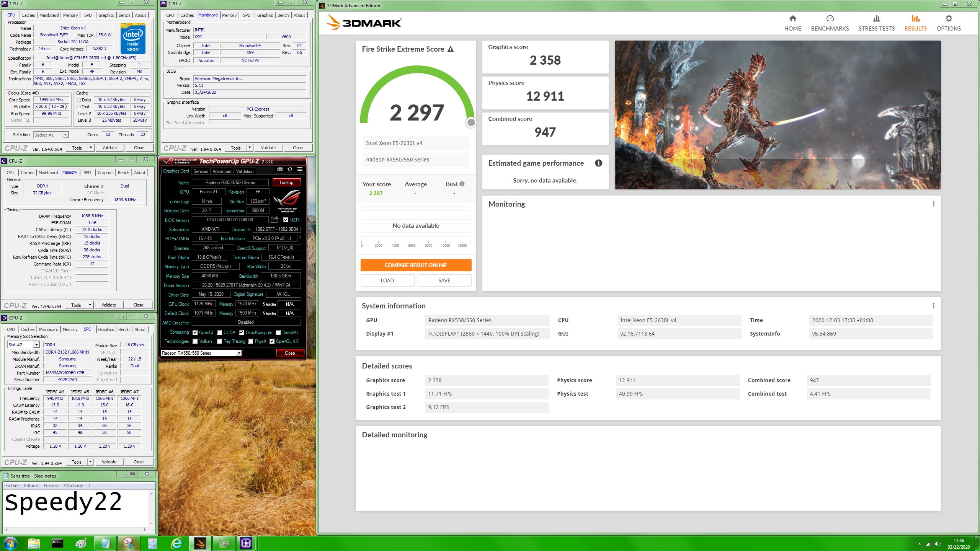Click the warning triangle beside Fire Strike Extreme Score
Viewport: 980px width, 551px height.
point(451,49)
